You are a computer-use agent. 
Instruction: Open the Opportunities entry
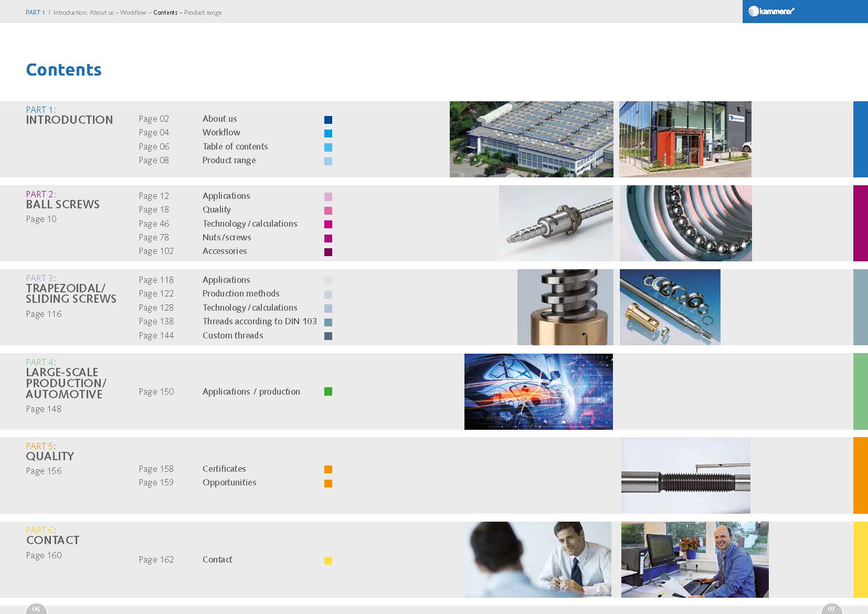pyautogui.click(x=229, y=482)
